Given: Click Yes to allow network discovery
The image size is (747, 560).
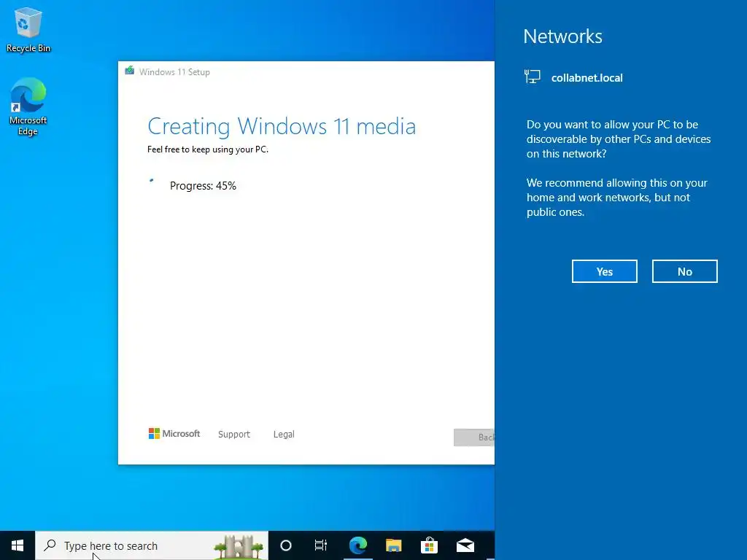Looking at the screenshot, I should tap(605, 271).
